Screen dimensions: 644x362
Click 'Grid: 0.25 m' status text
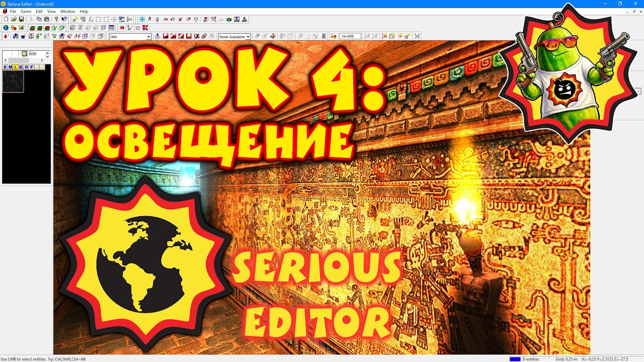[x=567, y=359]
